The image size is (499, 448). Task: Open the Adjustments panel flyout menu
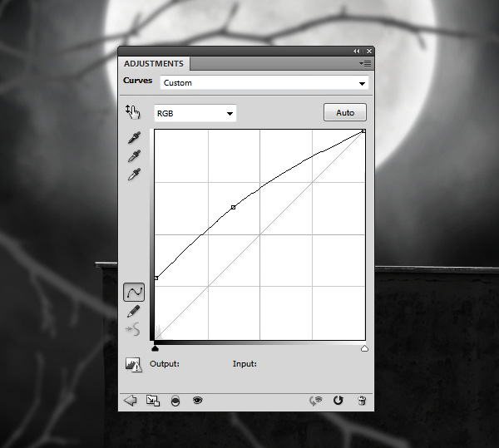pos(365,64)
